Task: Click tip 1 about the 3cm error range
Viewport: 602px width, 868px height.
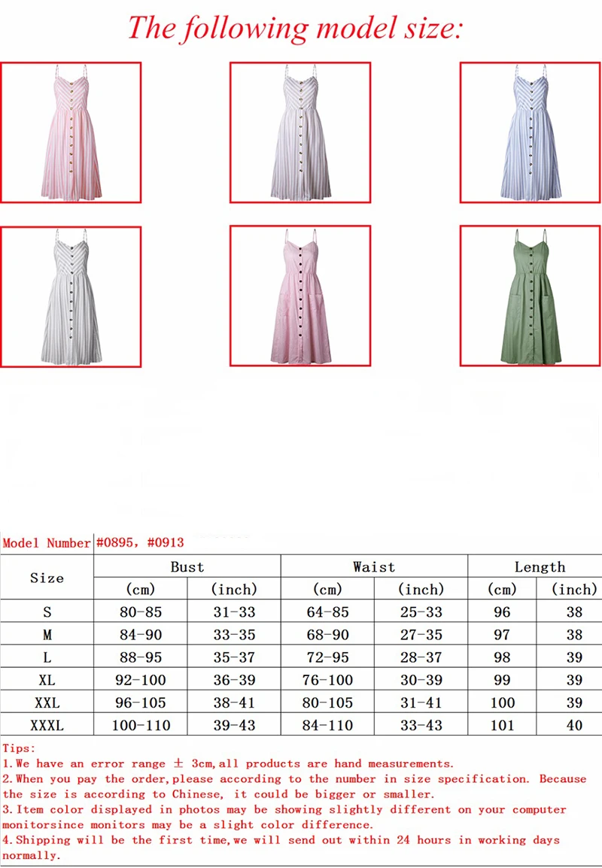Action: (x=228, y=764)
